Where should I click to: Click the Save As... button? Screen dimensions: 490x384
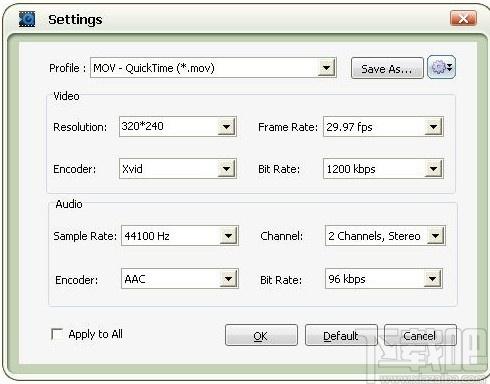tap(387, 68)
